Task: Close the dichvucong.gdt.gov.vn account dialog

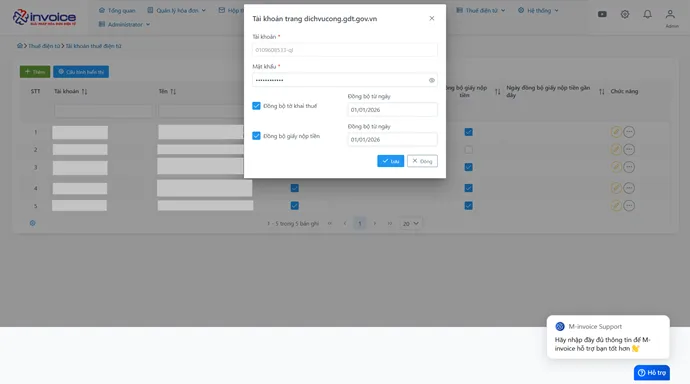Action: pos(432,18)
